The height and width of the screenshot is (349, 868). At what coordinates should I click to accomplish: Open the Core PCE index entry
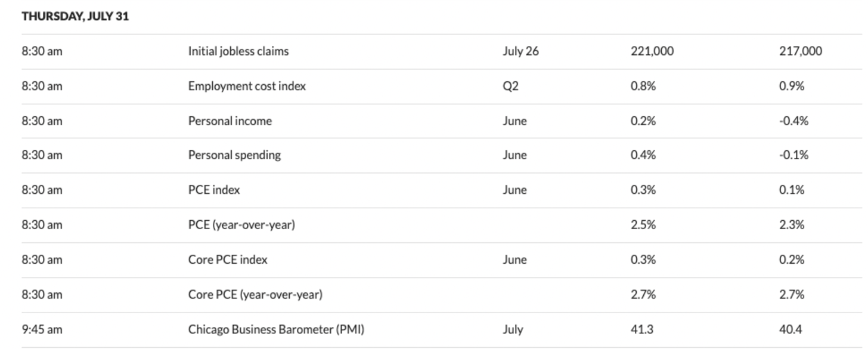pos(228,260)
